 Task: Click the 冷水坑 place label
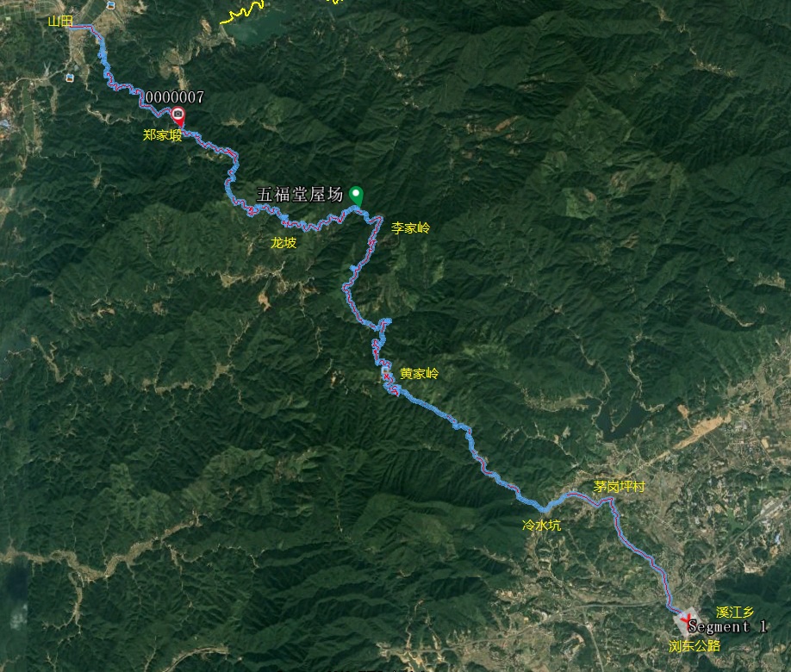[x=541, y=526]
